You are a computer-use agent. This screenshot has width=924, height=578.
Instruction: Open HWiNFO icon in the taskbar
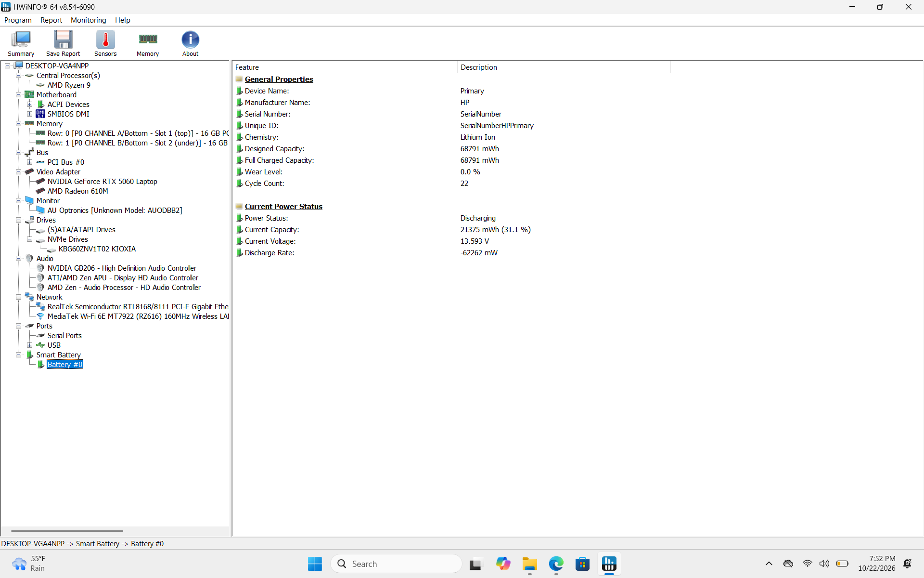[609, 564]
